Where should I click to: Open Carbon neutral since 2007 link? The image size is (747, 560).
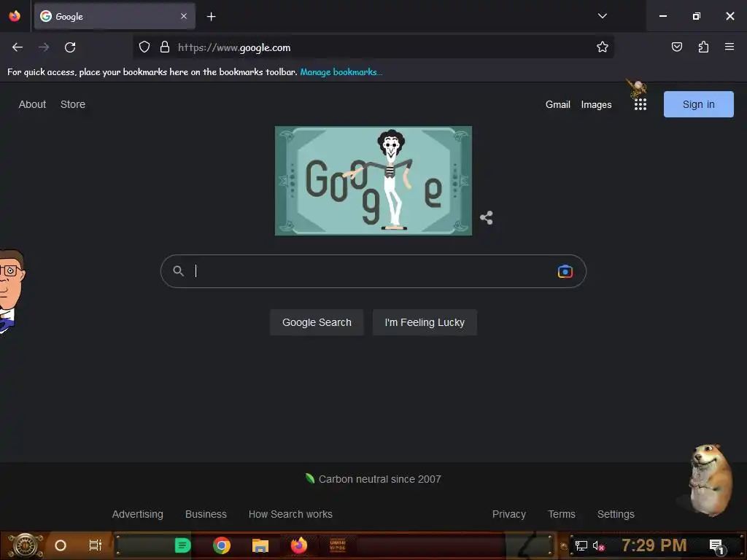point(373,479)
